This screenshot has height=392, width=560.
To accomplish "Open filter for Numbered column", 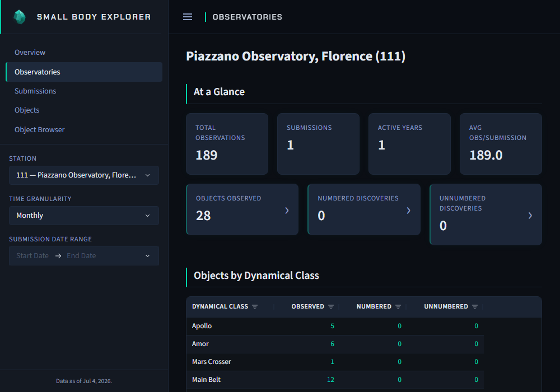I will [398, 307].
